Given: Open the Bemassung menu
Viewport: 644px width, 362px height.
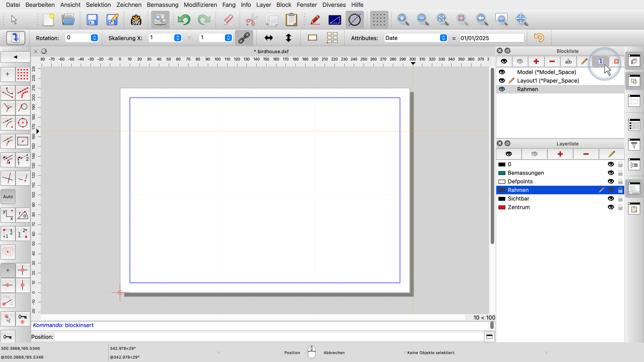Looking at the screenshot, I should pos(162,5).
